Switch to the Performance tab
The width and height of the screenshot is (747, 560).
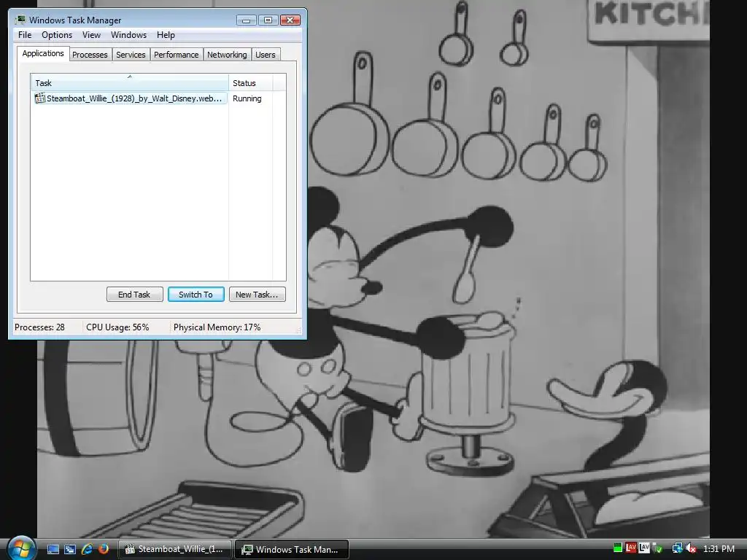pos(177,55)
